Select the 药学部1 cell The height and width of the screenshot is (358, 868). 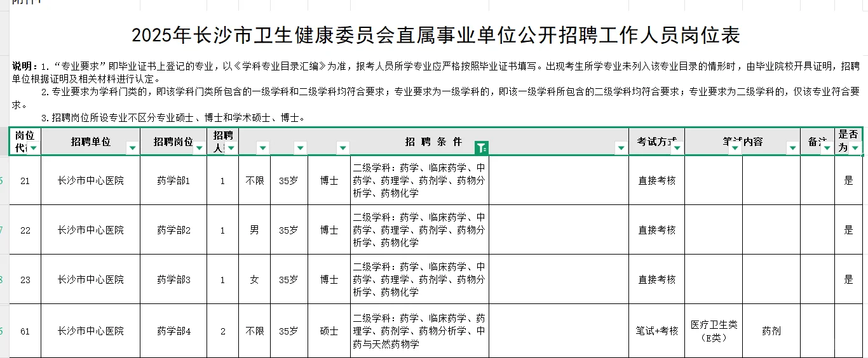pos(173,180)
